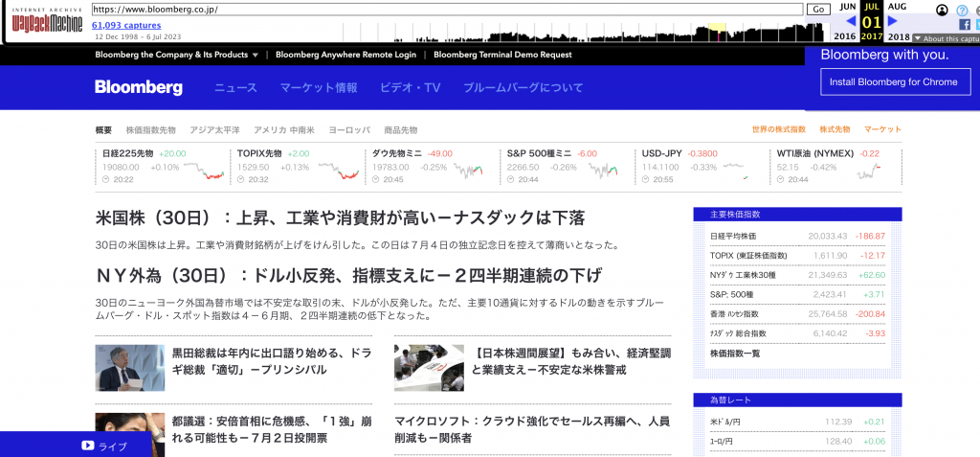
Task: Click the clock icon under USD-JPY
Action: [x=646, y=180]
